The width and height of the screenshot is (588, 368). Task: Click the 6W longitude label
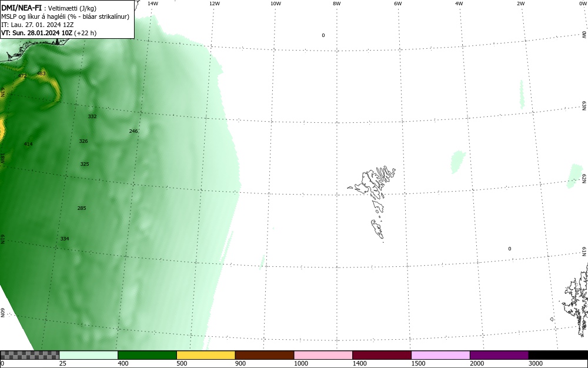pos(398,4)
